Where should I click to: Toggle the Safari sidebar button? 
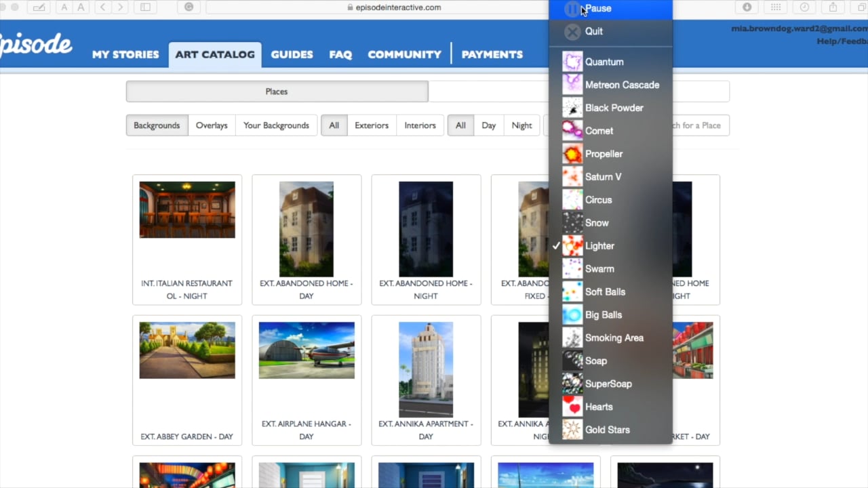point(146,7)
